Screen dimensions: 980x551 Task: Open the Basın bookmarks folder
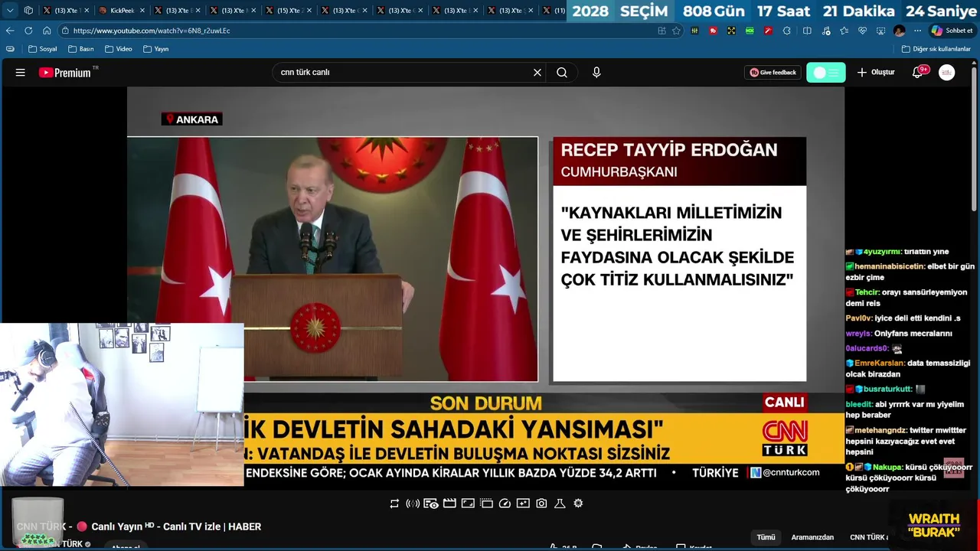click(x=81, y=49)
